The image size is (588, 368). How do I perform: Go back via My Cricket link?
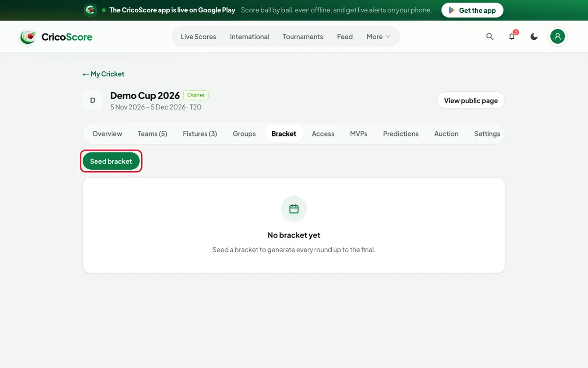pos(103,74)
